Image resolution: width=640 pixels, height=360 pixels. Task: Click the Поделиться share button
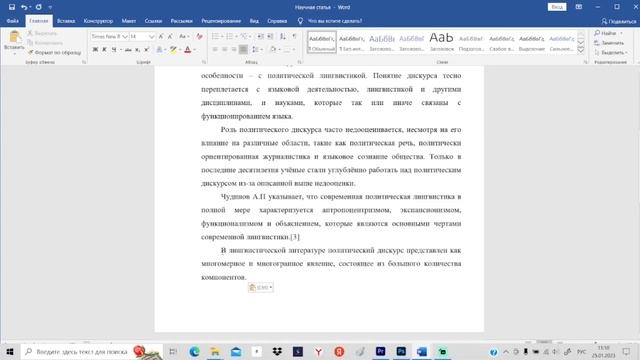pyautogui.click(x=619, y=21)
